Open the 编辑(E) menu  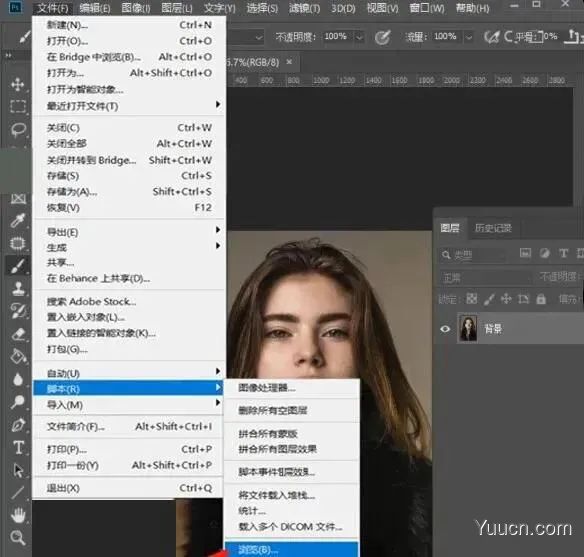coord(95,8)
